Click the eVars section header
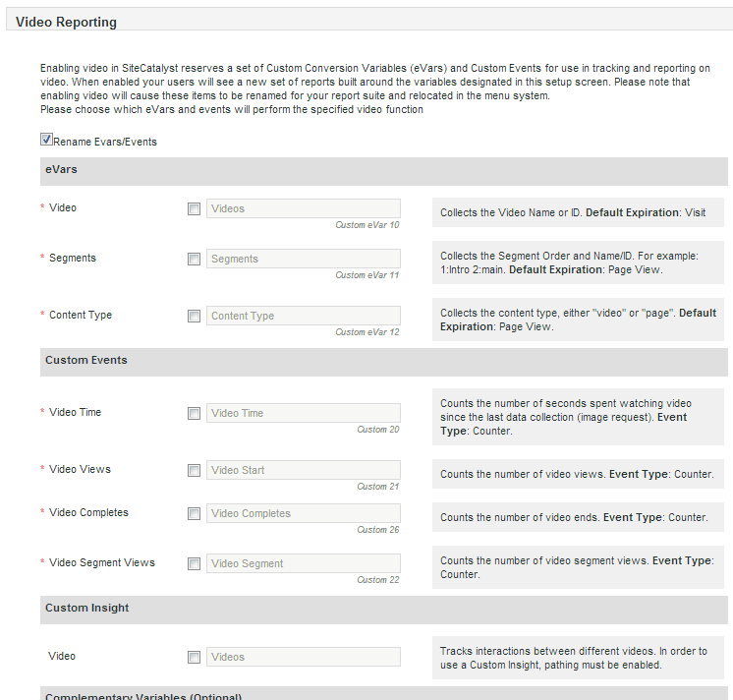The image size is (733, 700). coord(61,170)
